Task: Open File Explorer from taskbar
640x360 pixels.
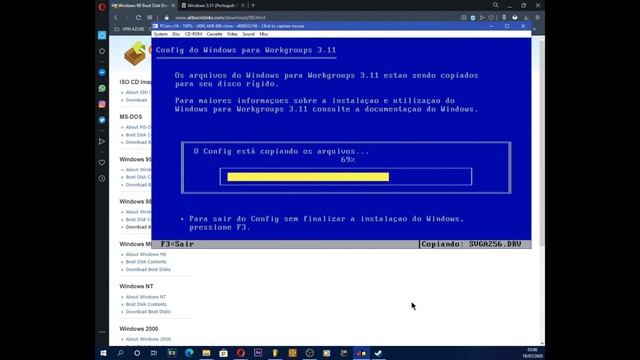Action: [206, 353]
